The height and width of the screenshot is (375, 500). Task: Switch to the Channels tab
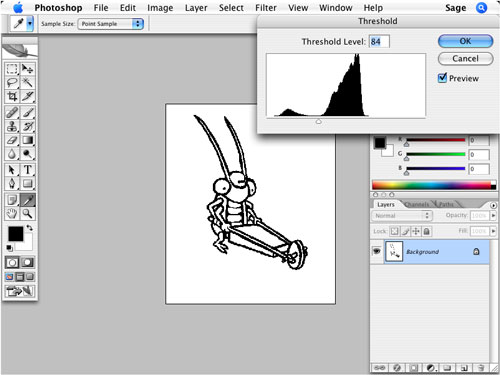click(417, 204)
